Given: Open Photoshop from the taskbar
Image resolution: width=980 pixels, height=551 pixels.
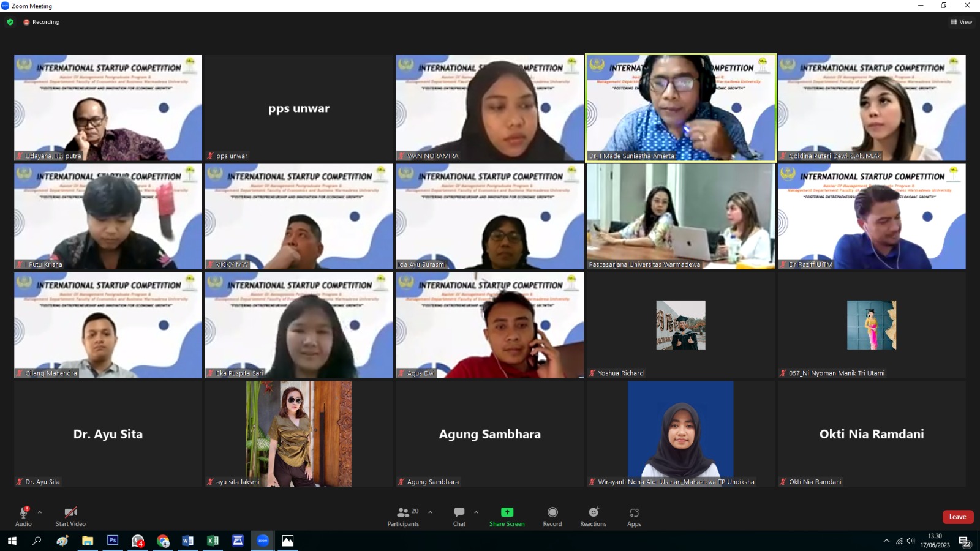Looking at the screenshot, I should click(113, 541).
